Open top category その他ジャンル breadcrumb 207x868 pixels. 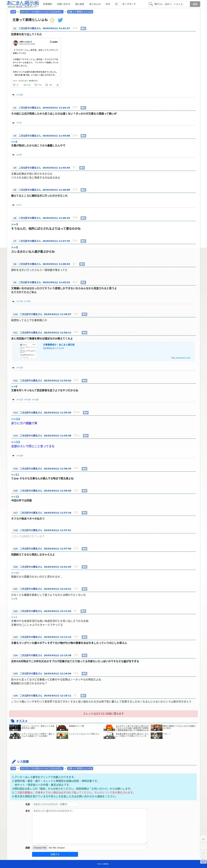[x=42, y=12]
